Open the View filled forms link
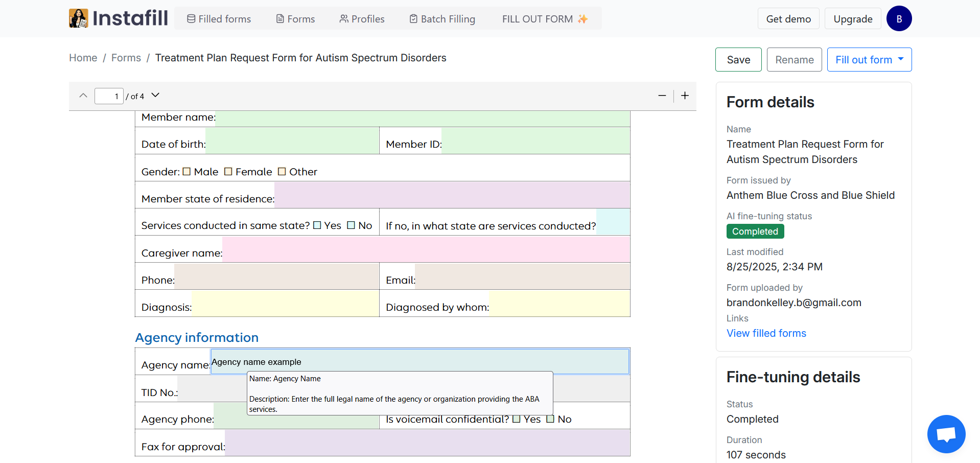The image size is (980, 463). pyautogui.click(x=766, y=333)
